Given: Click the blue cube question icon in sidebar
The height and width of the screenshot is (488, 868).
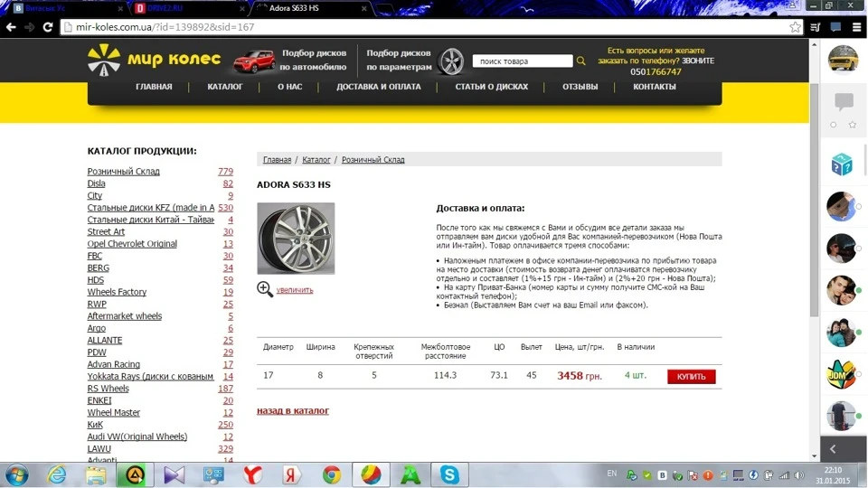Looking at the screenshot, I should pos(842,164).
